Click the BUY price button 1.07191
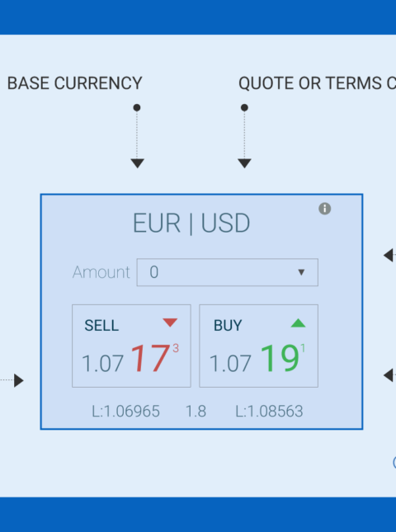 (x=258, y=346)
